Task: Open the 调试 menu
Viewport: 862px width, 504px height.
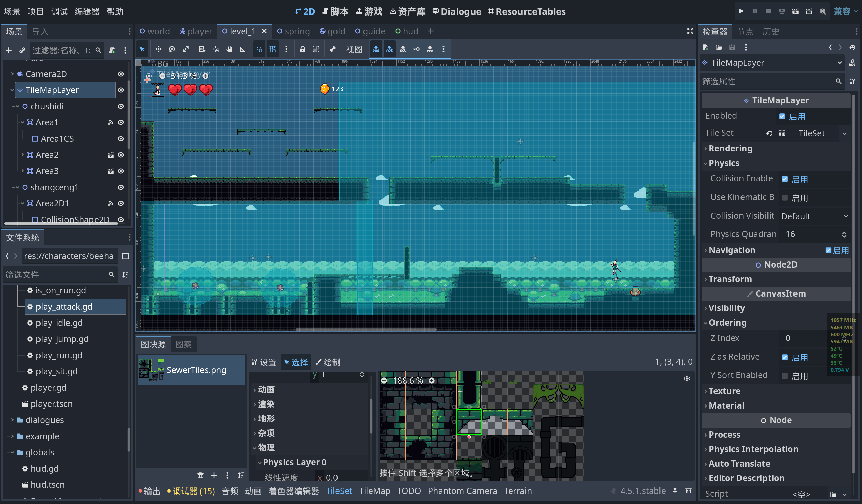Action: tap(59, 11)
